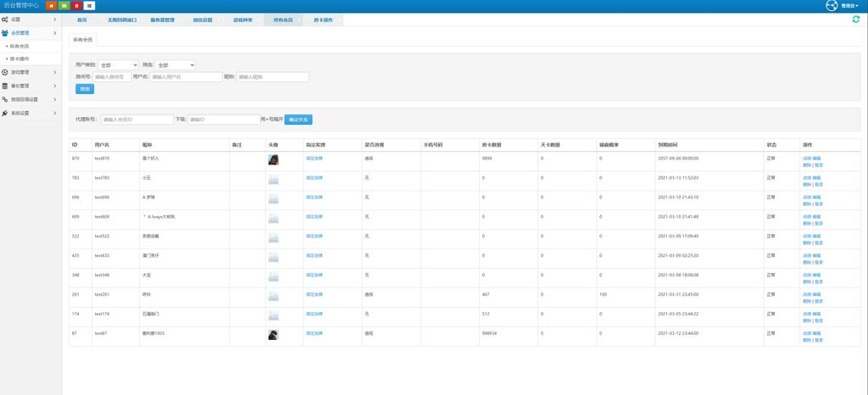Click 指定发牌 link for test870

point(314,159)
